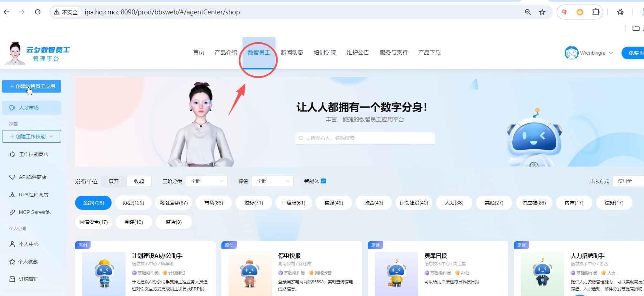Open 工作技能商店 in the sidebar
Screen dimensions: 644x296
32,154
